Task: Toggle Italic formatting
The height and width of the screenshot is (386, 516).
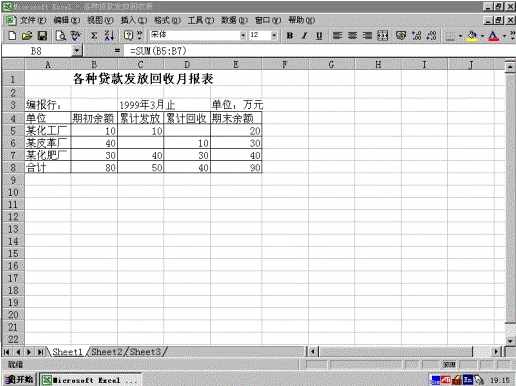Action: [x=305, y=35]
